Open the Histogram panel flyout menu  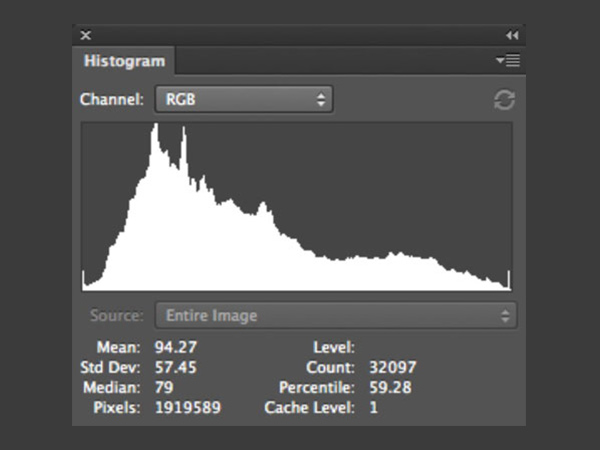click(507, 61)
